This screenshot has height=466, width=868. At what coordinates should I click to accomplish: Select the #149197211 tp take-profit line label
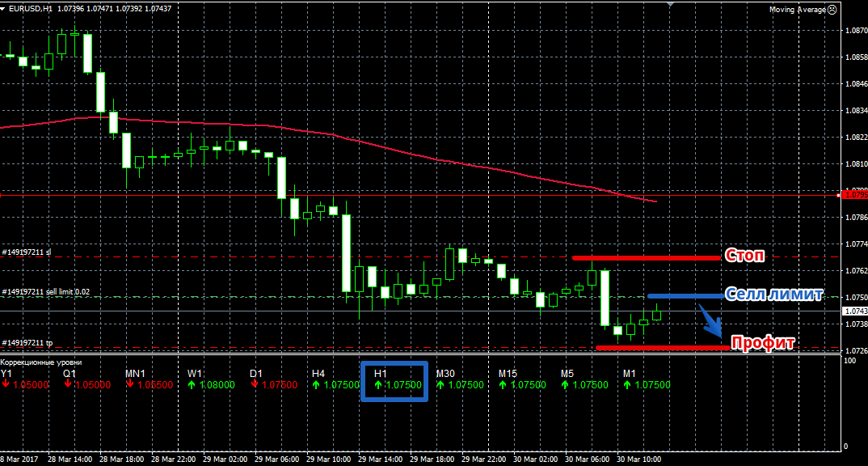click(27, 343)
